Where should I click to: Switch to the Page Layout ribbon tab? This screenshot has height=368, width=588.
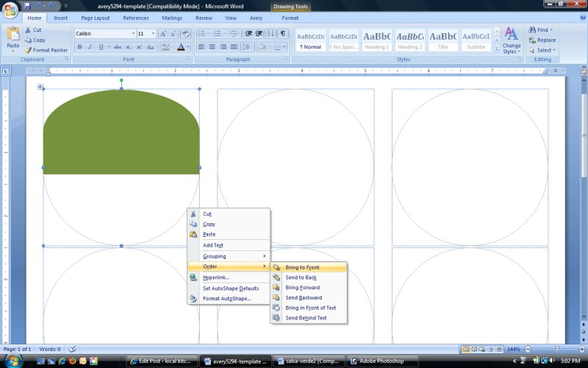coord(96,18)
